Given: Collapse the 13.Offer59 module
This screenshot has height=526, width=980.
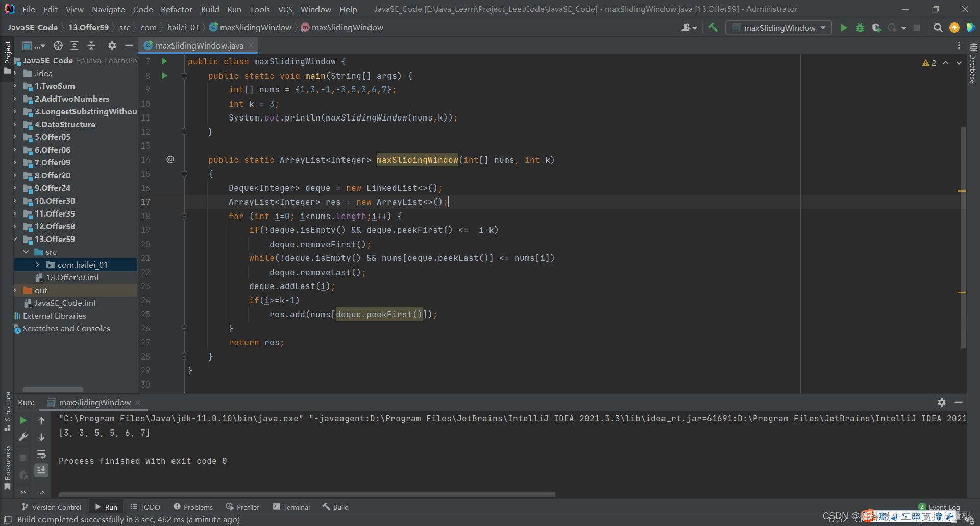Looking at the screenshot, I should click(15, 240).
